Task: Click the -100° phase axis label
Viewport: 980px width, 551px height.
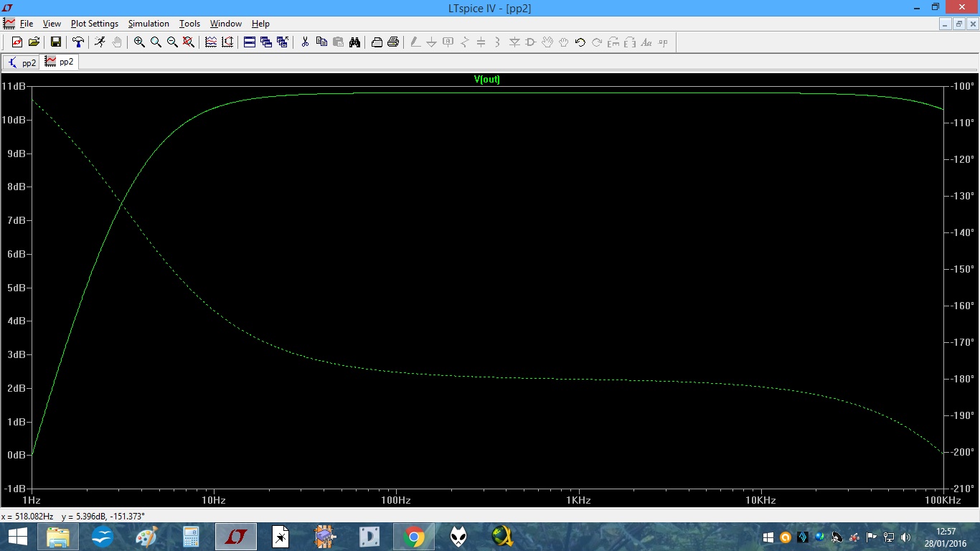Action: [961, 86]
